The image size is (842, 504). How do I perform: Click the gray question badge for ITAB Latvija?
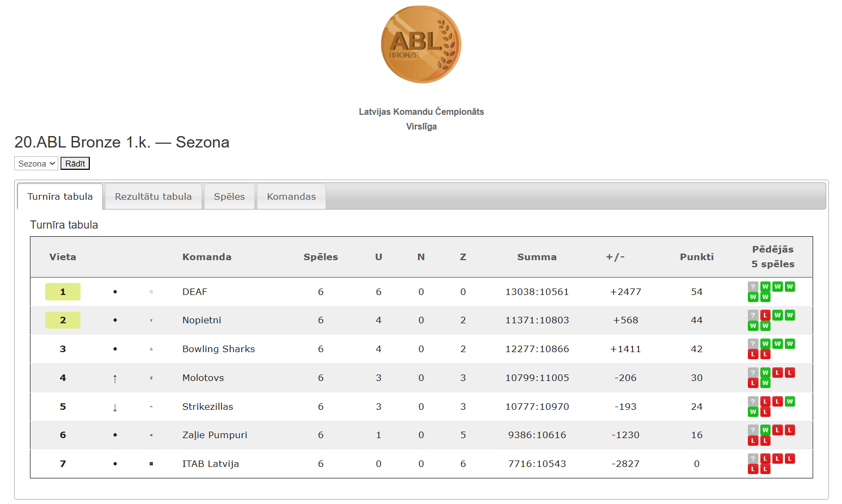coord(753,458)
